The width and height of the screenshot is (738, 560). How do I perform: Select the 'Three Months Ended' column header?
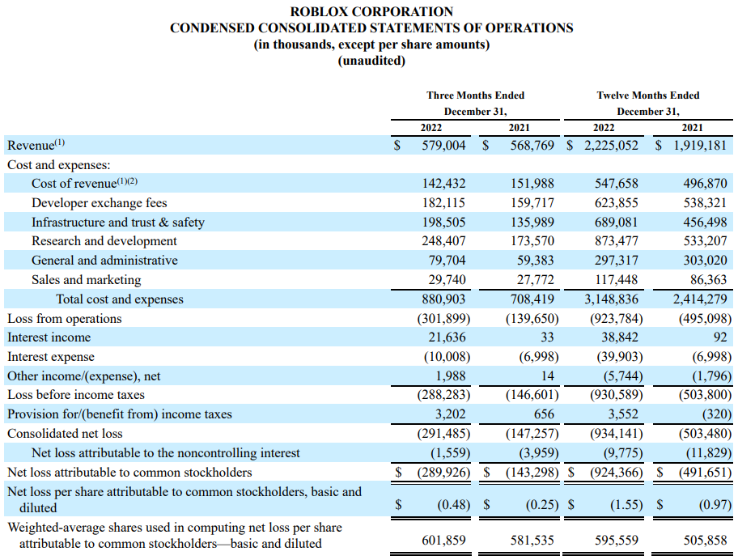[x=475, y=95]
